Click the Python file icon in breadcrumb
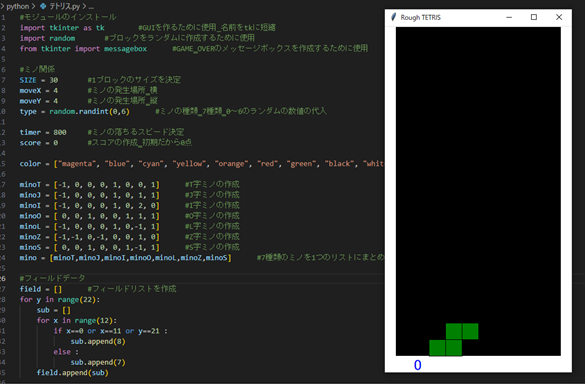This screenshot has height=385, width=585. pos(43,6)
